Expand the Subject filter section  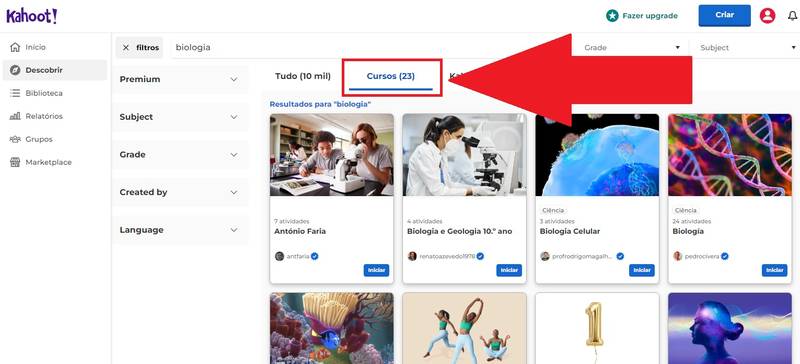[x=180, y=117]
